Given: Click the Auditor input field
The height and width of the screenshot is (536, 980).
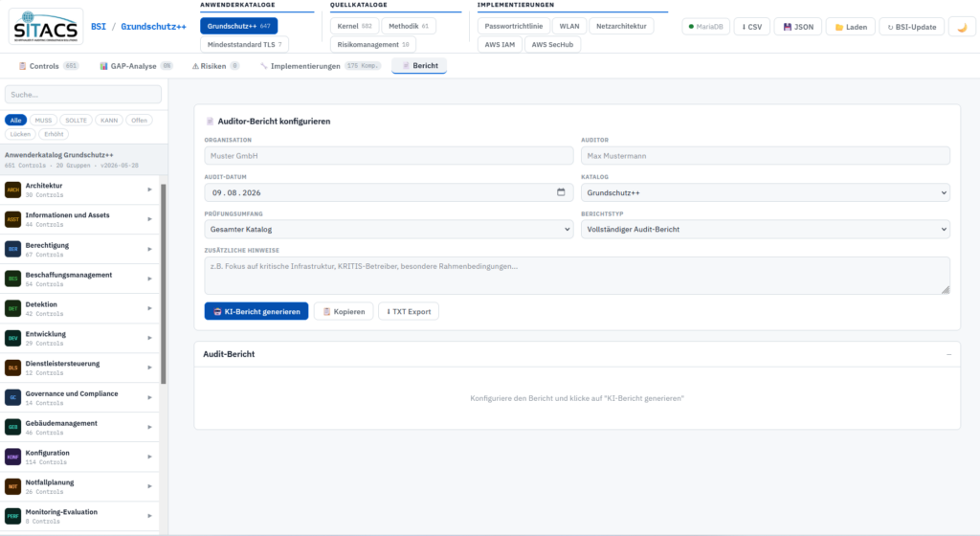Looking at the screenshot, I should (765, 156).
